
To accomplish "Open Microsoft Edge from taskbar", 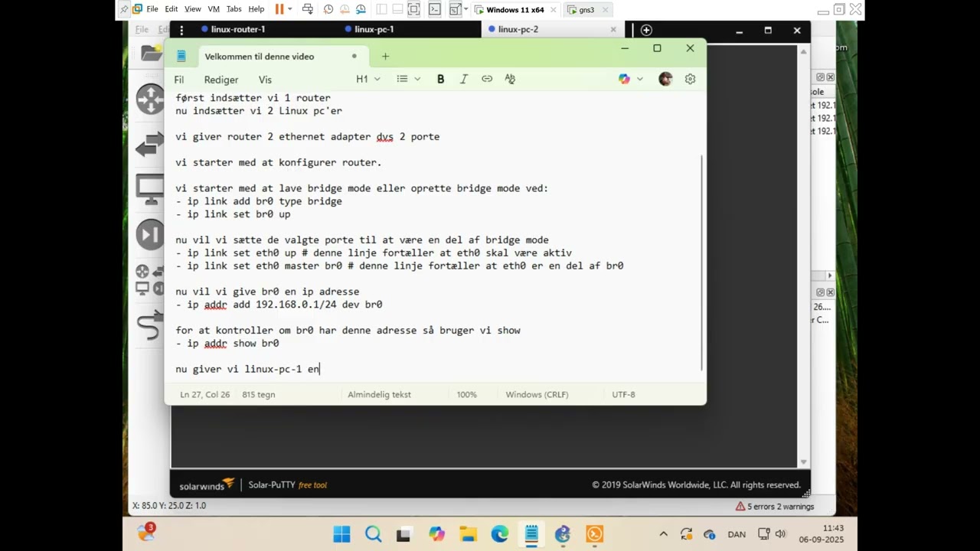I will coord(499,534).
